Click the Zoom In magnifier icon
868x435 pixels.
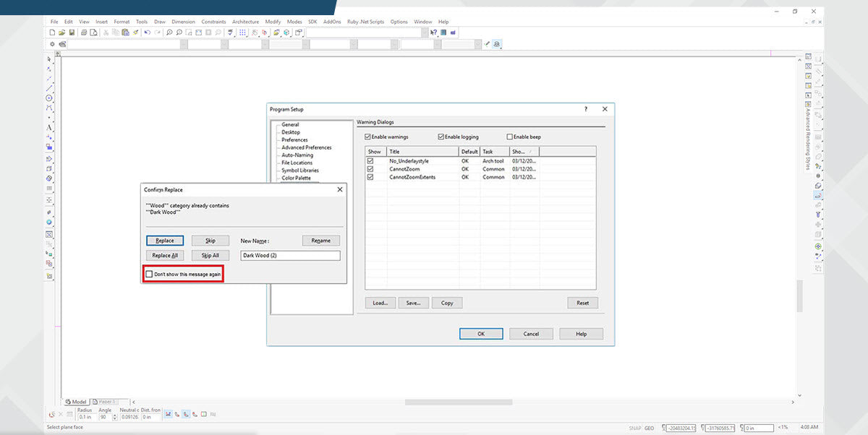[x=169, y=33]
